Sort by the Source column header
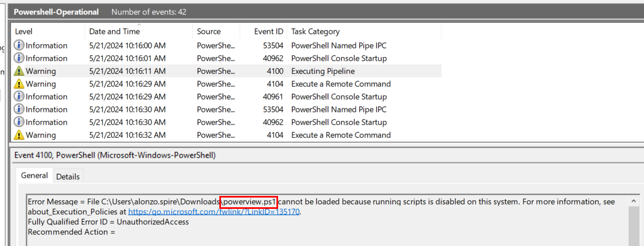This screenshot has width=644, height=246. point(209,32)
